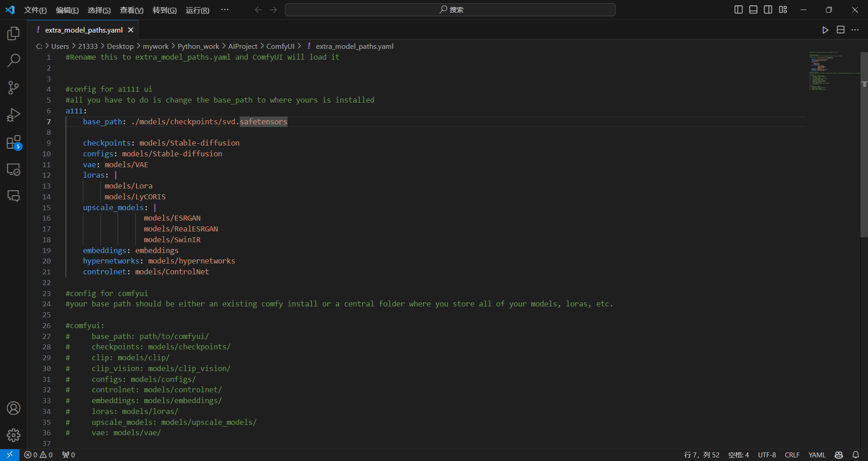Click the #comfyui: comment on line 26
868x461 pixels.
(x=85, y=325)
